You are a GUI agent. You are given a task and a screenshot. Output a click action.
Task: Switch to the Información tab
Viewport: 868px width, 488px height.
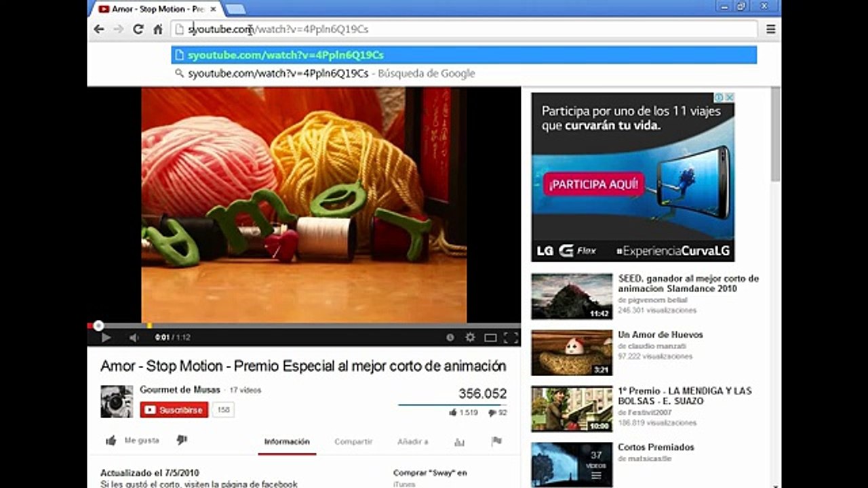[287, 442]
